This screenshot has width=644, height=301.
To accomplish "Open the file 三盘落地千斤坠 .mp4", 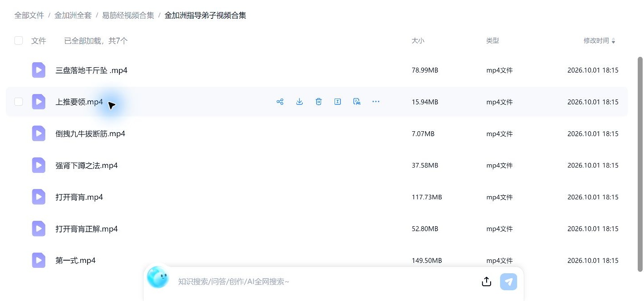I will [91, 70].
